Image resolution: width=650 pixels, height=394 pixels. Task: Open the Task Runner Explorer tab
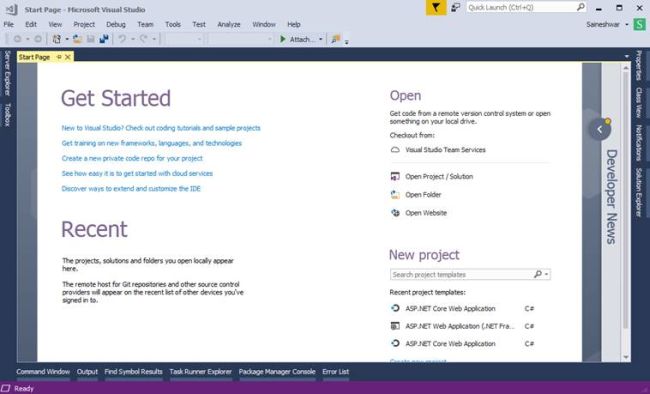(201, 372)
